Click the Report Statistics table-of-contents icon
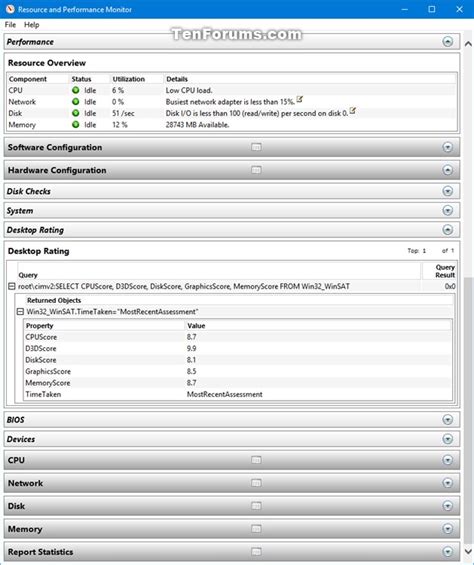Screen dimensions: 474x565 coord(256,552)
